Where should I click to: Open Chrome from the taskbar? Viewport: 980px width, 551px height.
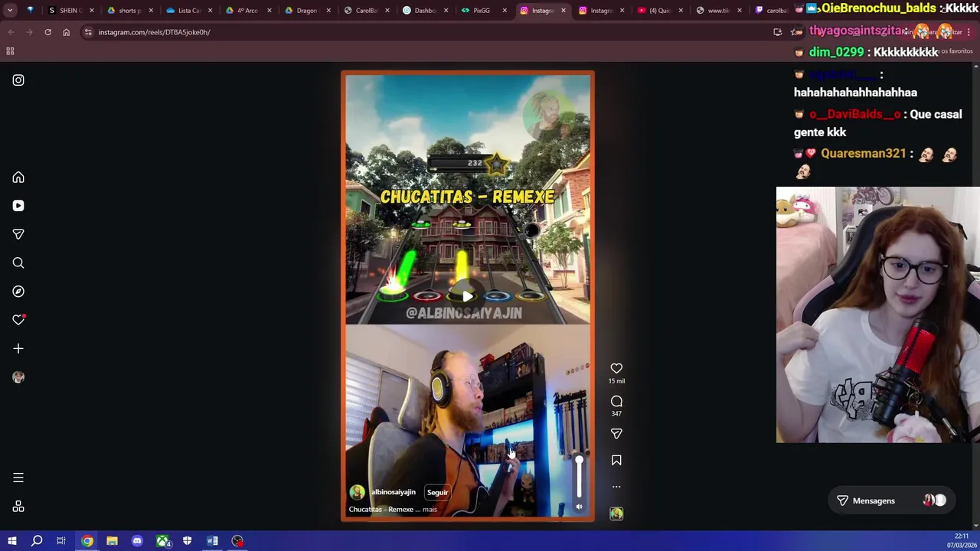pyautogui.click(x=87, y=541)
